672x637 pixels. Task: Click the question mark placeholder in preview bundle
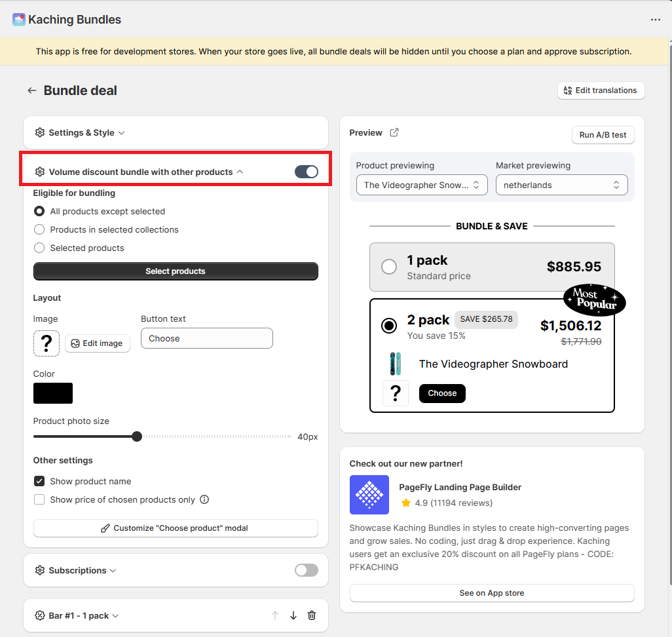[396, 393]
